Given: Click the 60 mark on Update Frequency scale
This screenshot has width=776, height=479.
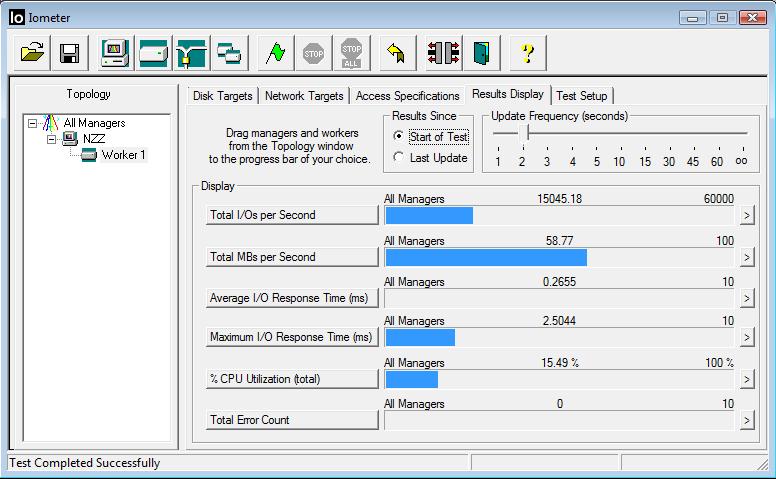Looking at the screenshot, I should (717, 161).
